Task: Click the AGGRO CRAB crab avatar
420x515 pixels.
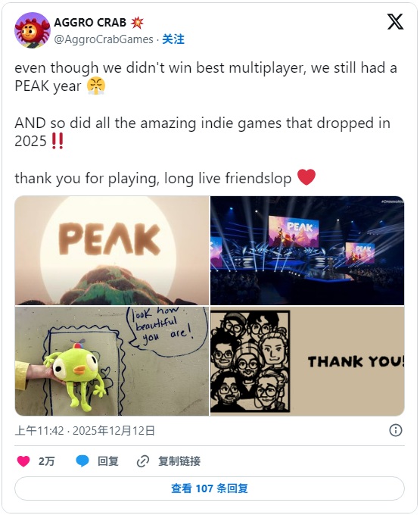Action: click(x=32, y=30)
